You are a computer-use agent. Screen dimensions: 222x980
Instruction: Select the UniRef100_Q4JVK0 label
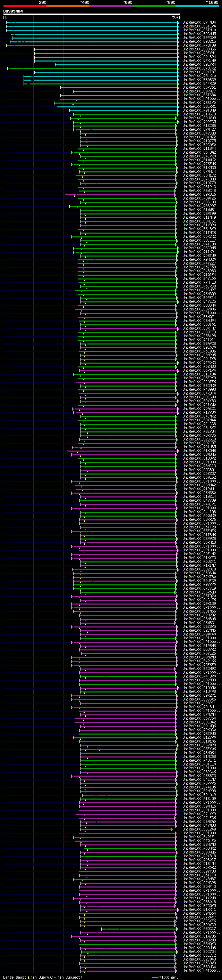click(x=199, y=156)
